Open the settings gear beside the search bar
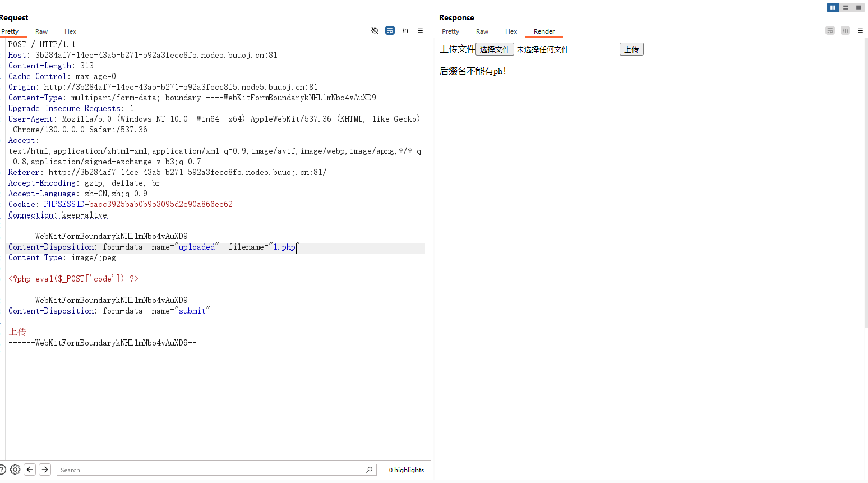Image resolution: width=868 pixels, height=483 pixels. coord(15,470)
